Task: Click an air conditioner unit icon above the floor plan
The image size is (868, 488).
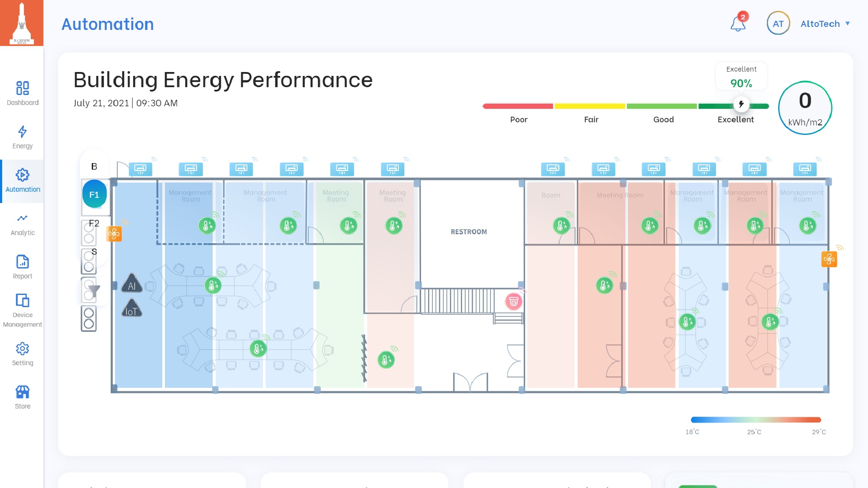Action: tap(141, 168)
